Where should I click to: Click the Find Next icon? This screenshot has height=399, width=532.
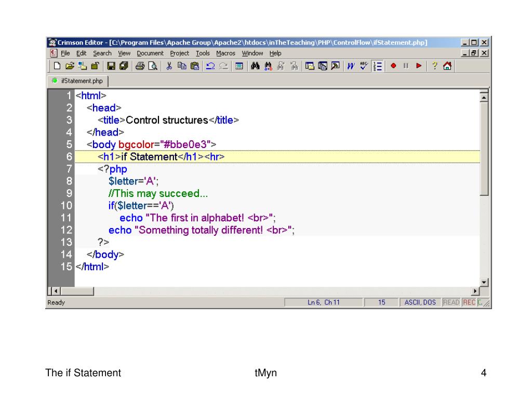pyautogui.click(x=281, y=66)
